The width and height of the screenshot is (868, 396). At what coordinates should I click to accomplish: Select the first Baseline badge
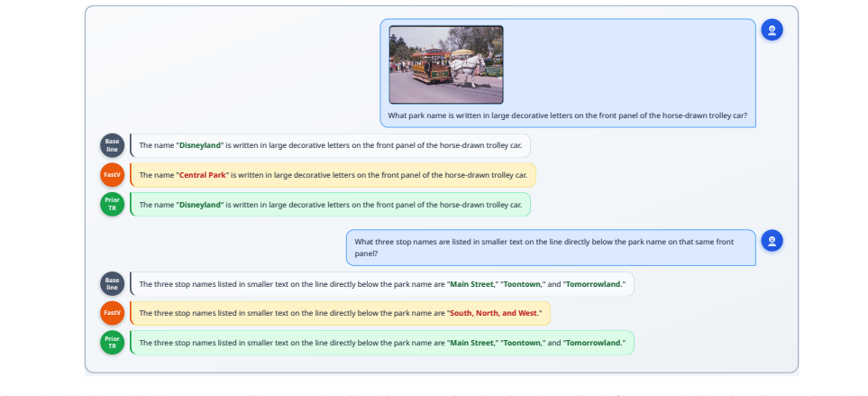click(x=113, y=145)
